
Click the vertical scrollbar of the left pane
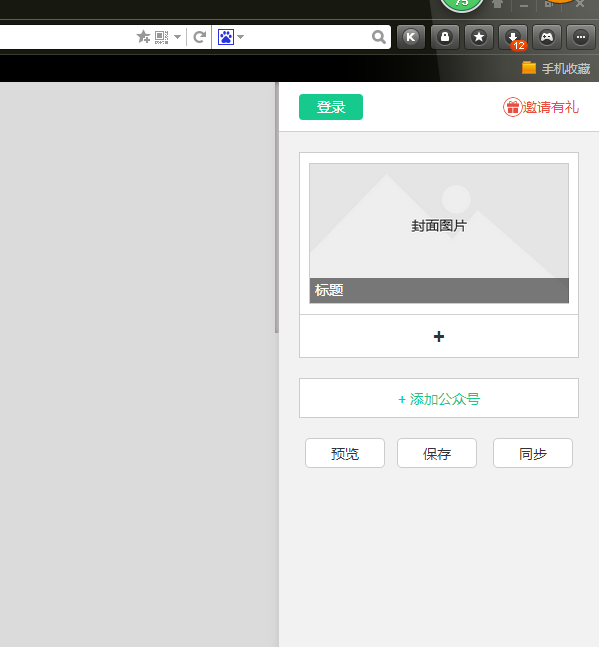(x=277, y=207)
